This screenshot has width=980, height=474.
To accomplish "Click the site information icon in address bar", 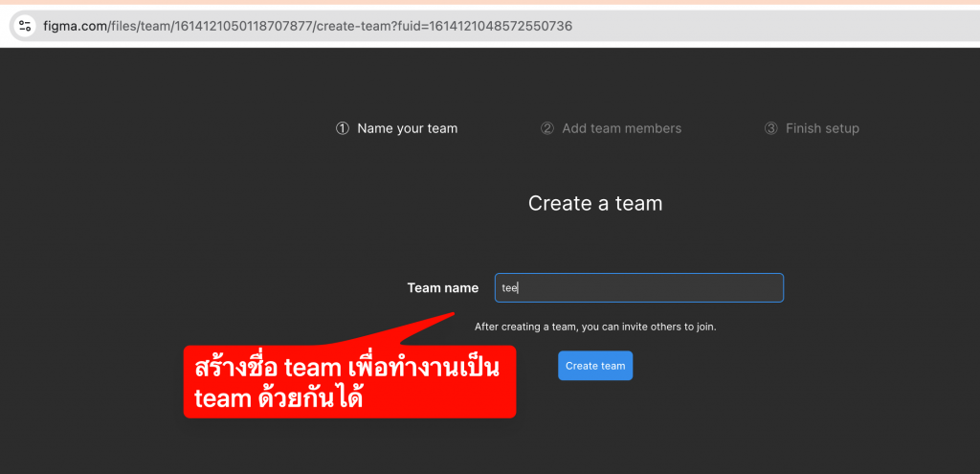I will [x=25, y=26].
